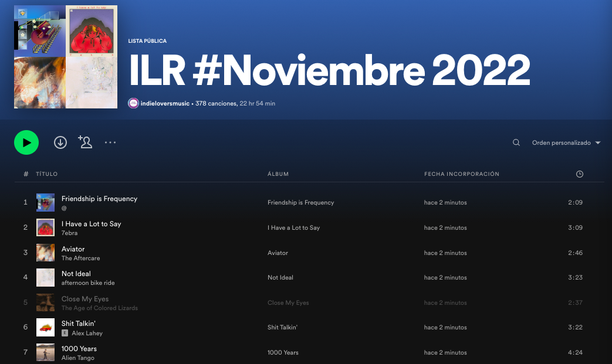Click the indieloversmusic avatar icon

coord(133,103)
